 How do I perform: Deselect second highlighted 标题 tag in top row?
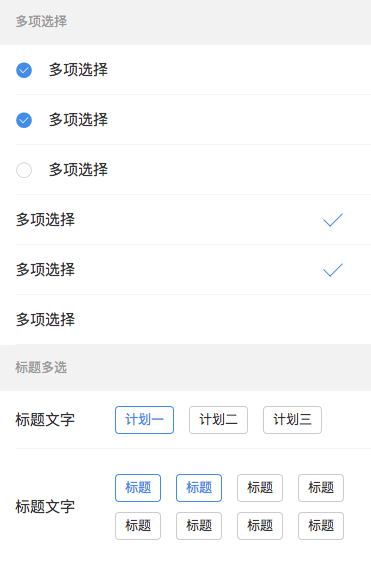coord(199,488)
